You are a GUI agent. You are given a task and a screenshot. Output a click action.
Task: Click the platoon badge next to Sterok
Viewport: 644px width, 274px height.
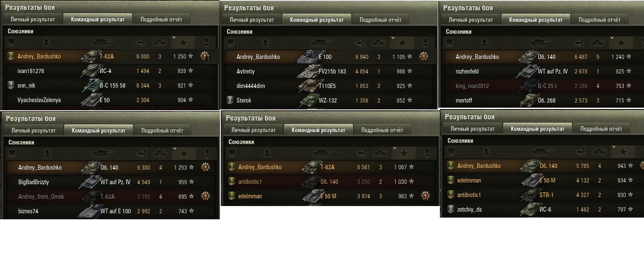tap(230, 100)
